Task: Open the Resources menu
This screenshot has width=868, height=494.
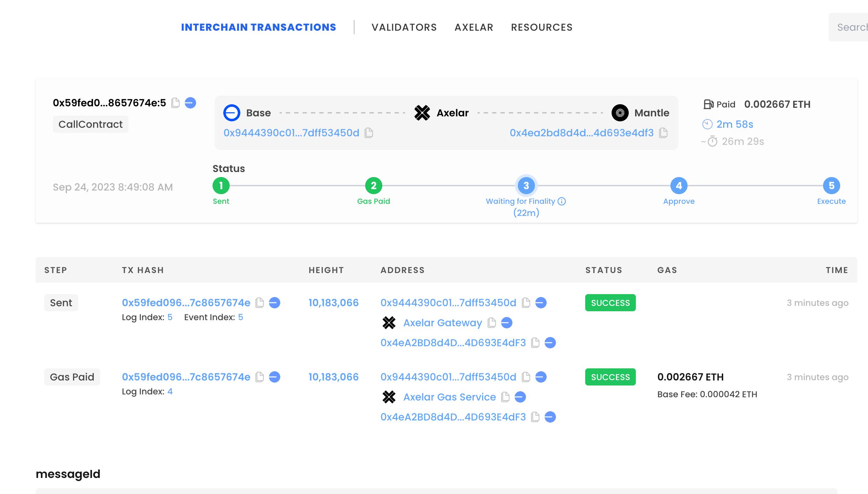Action: (542, 27)
